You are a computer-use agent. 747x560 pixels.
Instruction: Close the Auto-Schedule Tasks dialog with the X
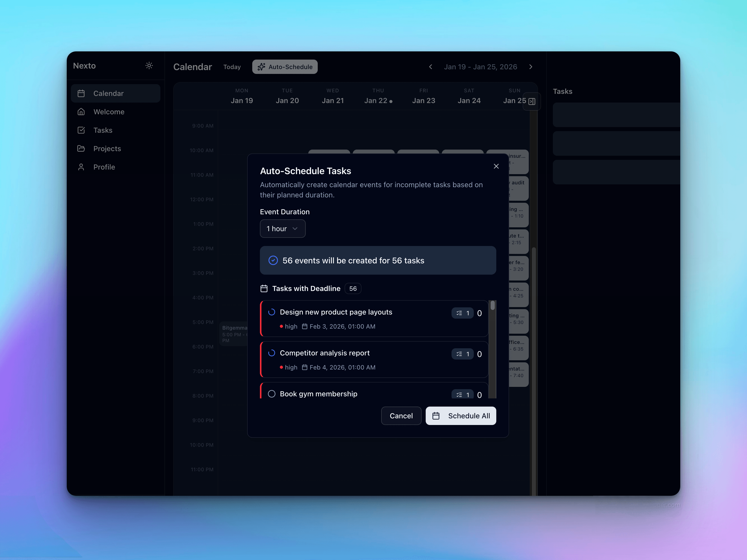pos(496,166)
